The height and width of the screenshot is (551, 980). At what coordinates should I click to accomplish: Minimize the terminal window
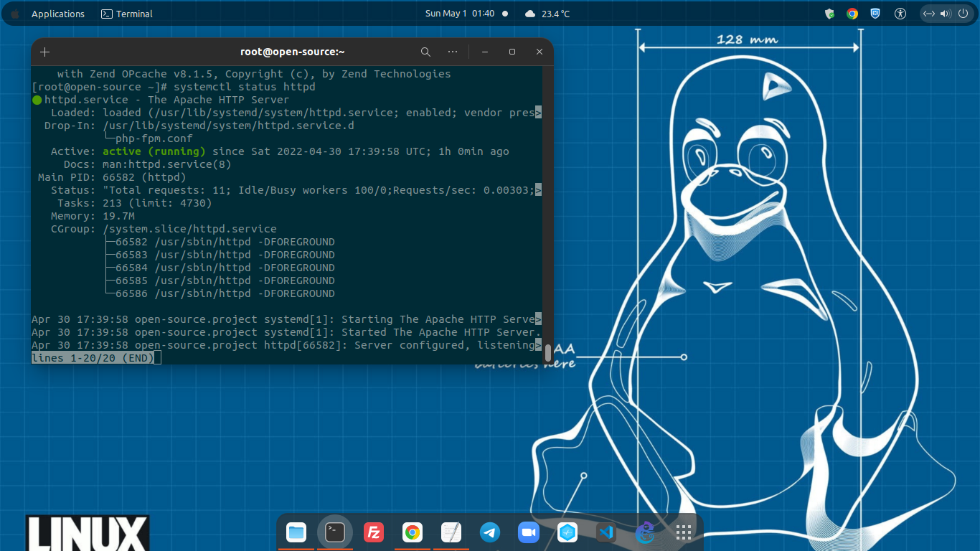point(485,52)
